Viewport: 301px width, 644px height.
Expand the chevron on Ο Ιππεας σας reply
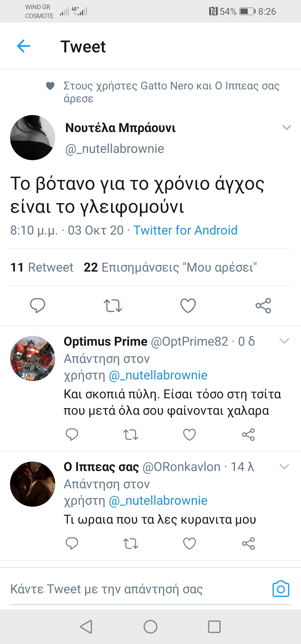pos(284,467)
